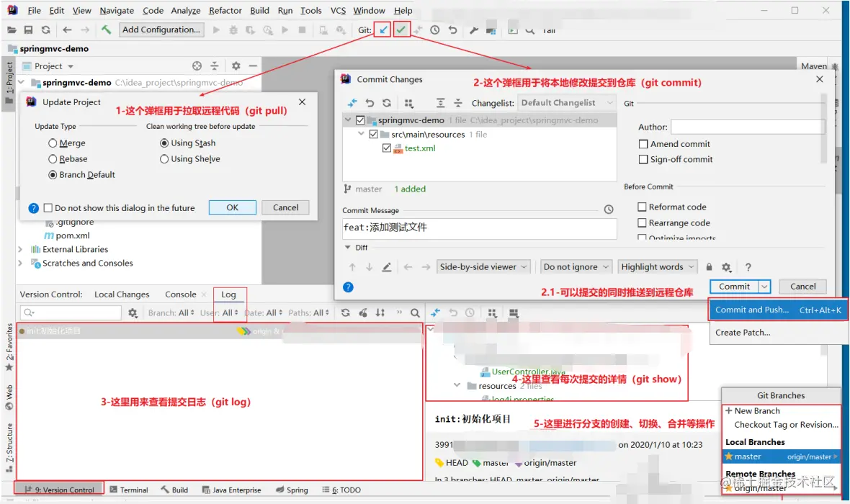Click the build hammer icon in toolbar
Viewport: 850px width, 504px height.
coord(107,30)
